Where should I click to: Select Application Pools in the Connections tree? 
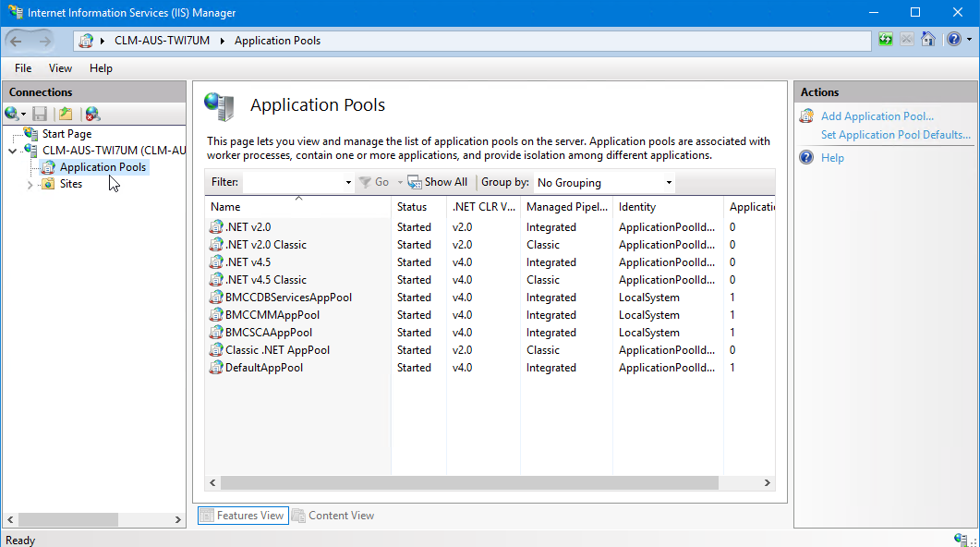point(103,167)
